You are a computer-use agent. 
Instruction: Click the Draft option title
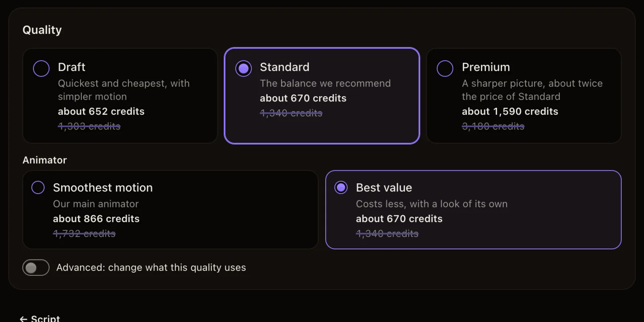[x=72, y=67]
